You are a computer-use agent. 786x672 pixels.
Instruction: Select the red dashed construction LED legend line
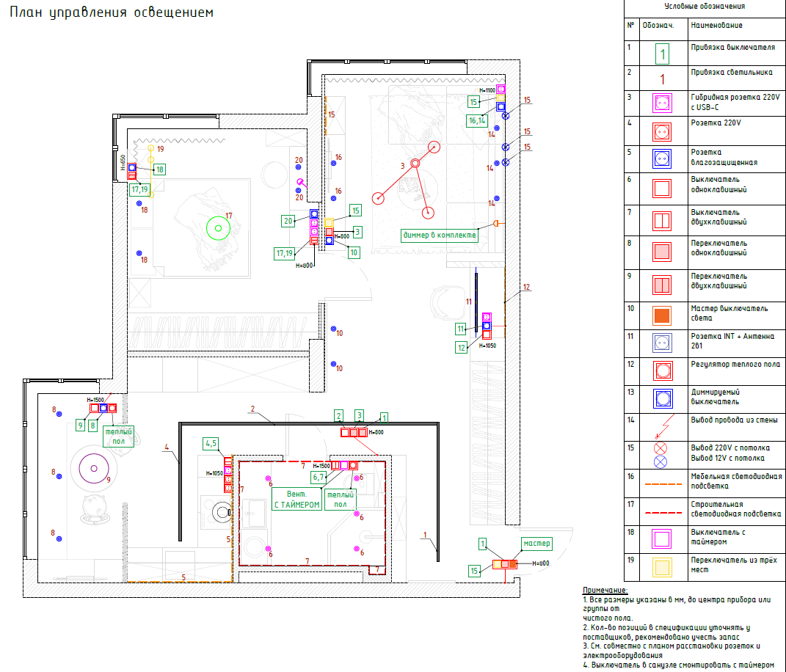coord(663,513)
